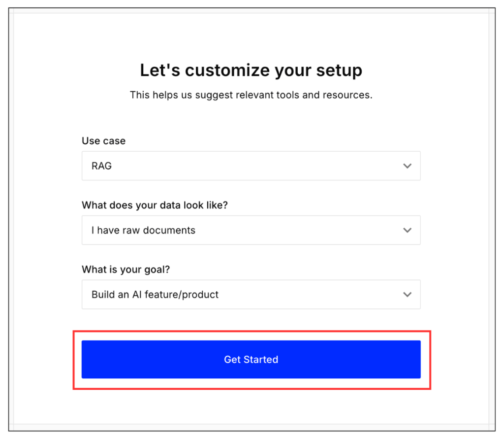504x439 pixels.
Task: Click the 'Use case' field label
Action: [x=103, y=141]
